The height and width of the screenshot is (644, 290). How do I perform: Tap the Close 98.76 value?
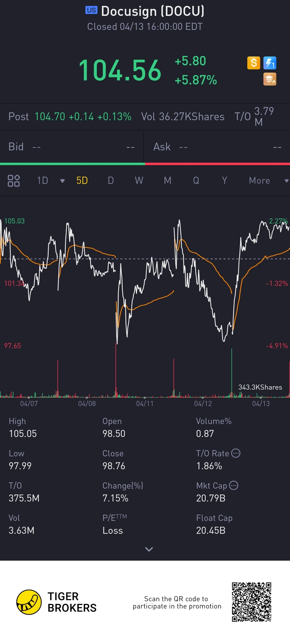[x=114, y=466]
